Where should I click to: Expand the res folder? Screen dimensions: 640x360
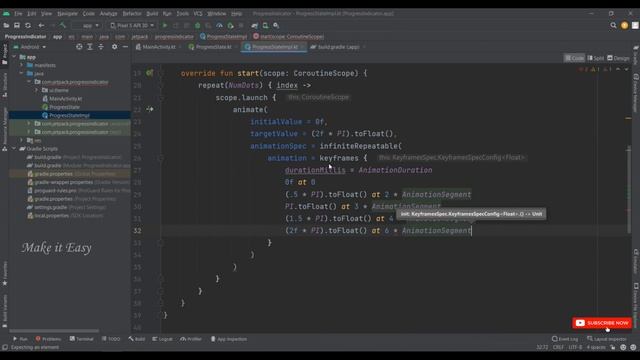point(22,140)
